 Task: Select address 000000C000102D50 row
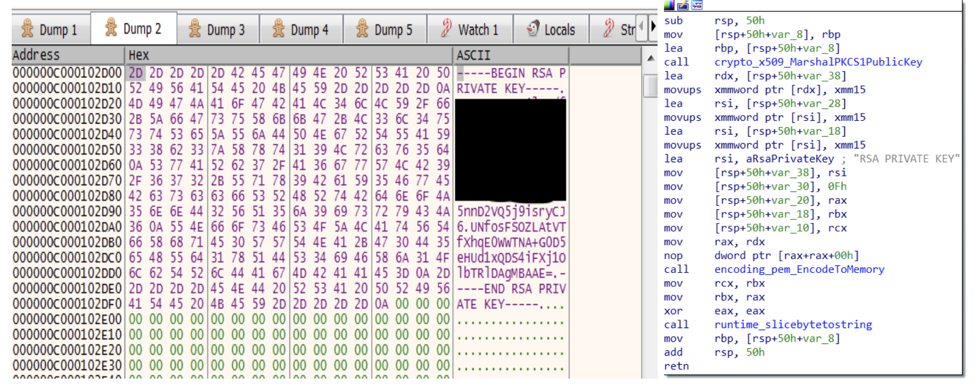pos(67,149)
